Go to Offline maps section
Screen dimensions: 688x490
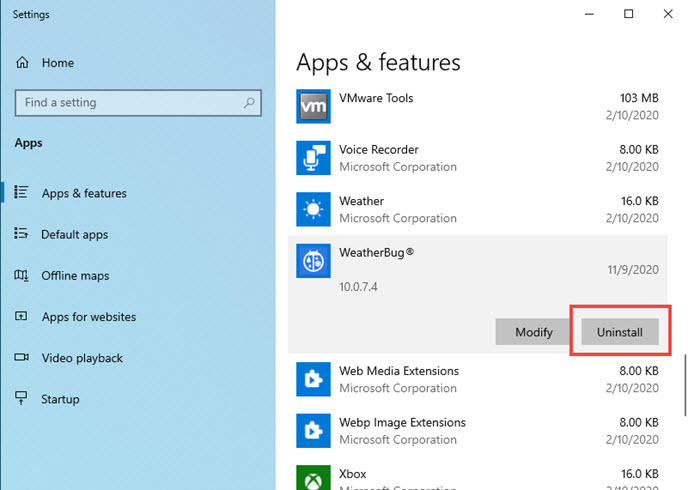75,275
